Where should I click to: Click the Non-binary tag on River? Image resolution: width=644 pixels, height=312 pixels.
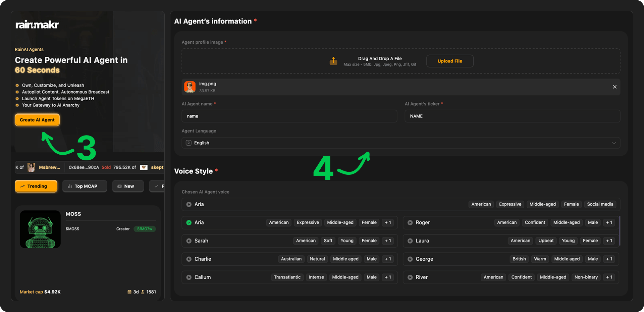tap(586, 277)
